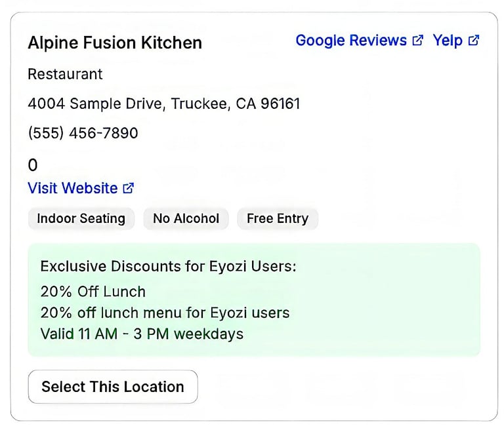Click the Alpine Fusion Kitchen title
The width and height of the screenshot is (504, 430).
pos(115,43)
